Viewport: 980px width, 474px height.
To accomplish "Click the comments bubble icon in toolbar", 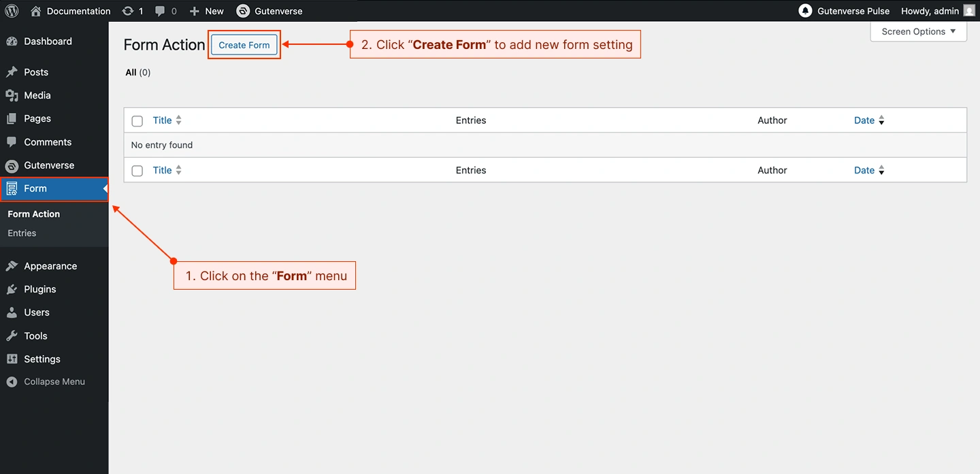I will pos(160,11).
